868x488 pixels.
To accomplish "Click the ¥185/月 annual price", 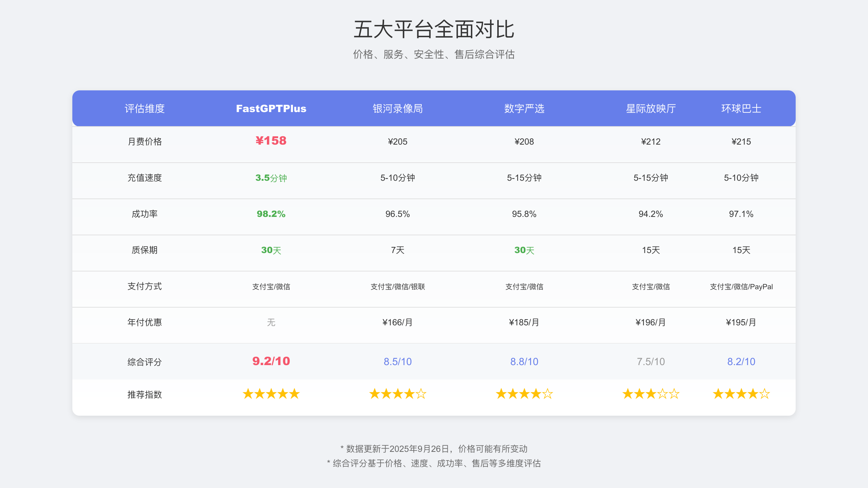I will pos(524,322).
